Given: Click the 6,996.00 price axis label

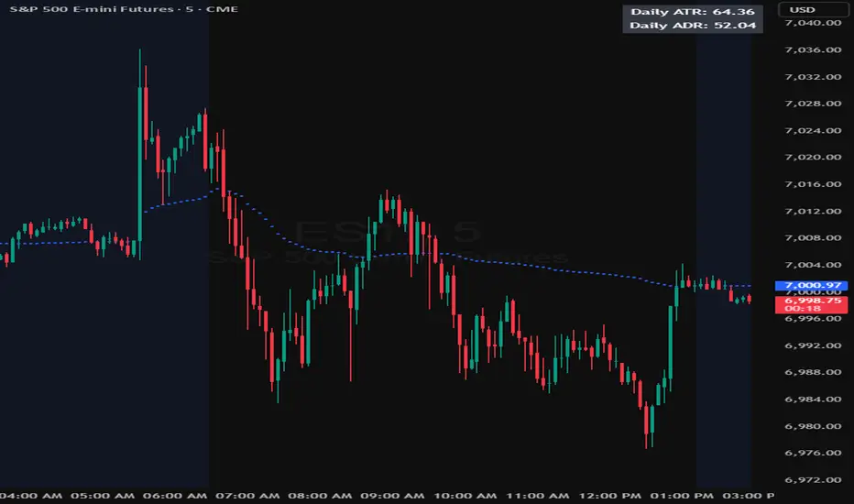Looking at the screenshot, I should 813,318.
